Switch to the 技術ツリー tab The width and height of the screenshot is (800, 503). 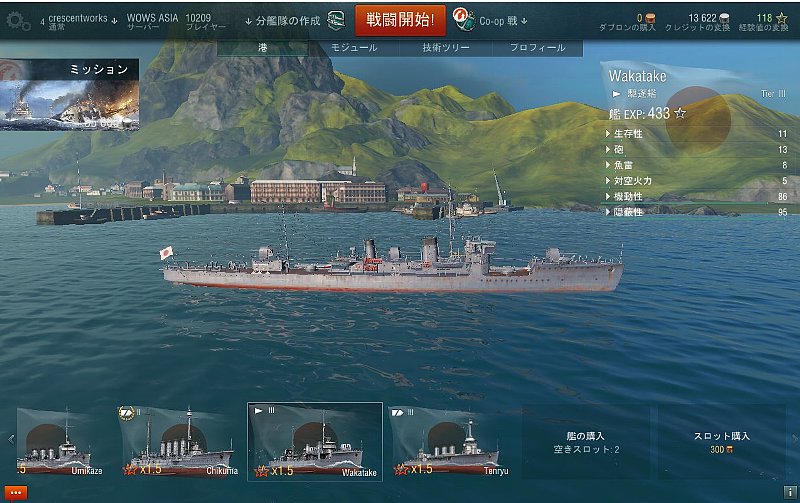(445, 47)
